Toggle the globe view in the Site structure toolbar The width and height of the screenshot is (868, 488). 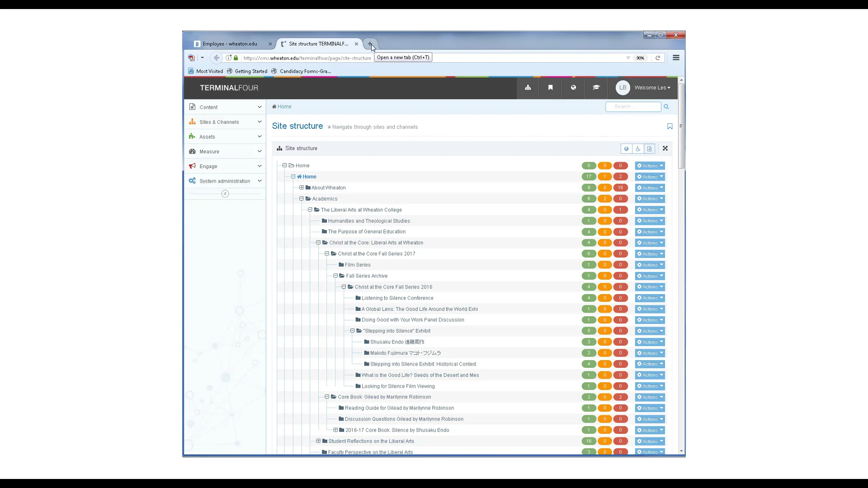tap(626, 149)
